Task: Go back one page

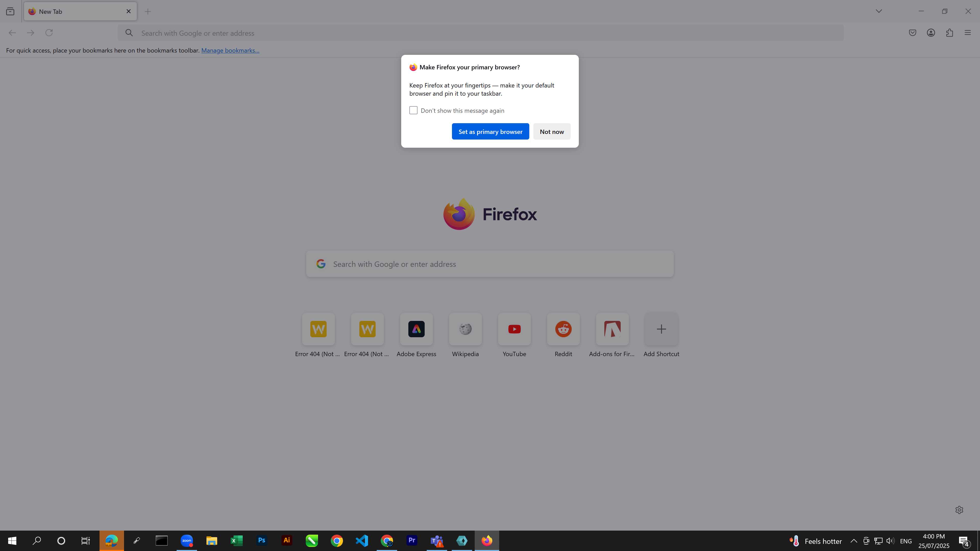Action: (12, 33)
